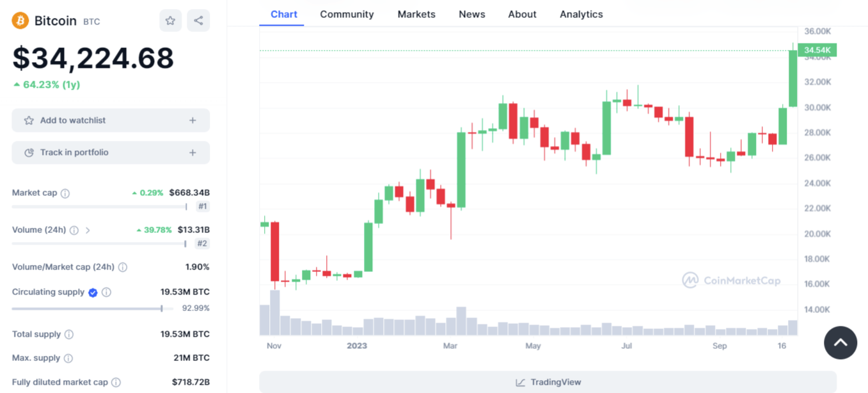Click the scroll-to-top arrow button
The image size is (868, 393).
pyautogui.click(x=840, y=342)
